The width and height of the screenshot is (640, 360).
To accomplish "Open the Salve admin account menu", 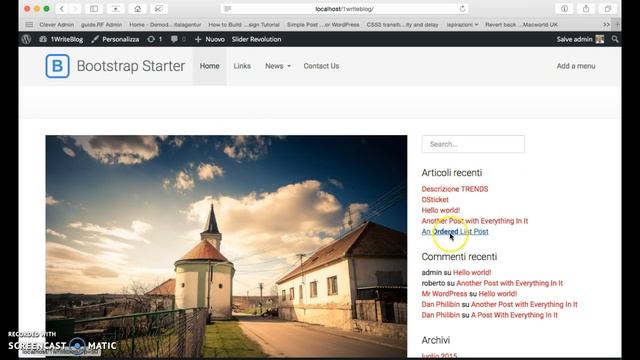I will point(580,39).
